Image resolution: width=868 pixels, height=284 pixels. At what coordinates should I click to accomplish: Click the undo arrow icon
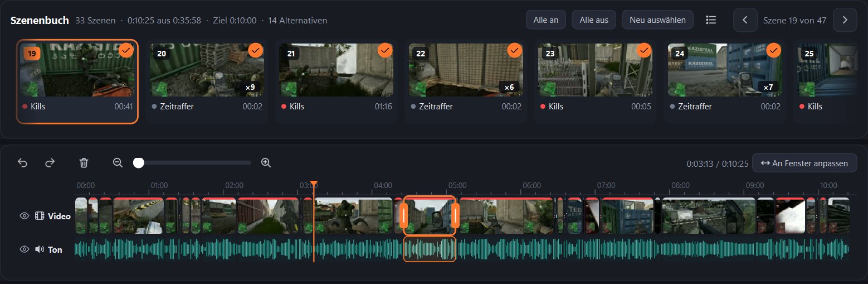tap(23, 163)
